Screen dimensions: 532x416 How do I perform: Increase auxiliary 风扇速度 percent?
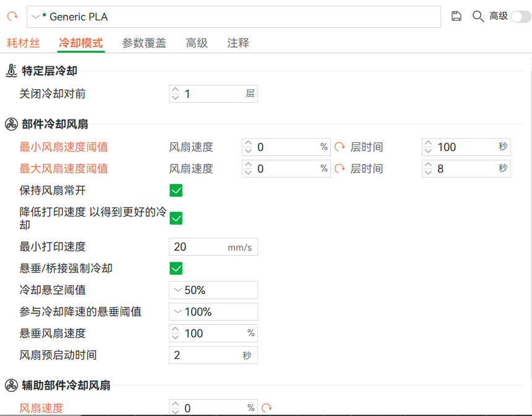pyautogui.click(x=175, y=404)
